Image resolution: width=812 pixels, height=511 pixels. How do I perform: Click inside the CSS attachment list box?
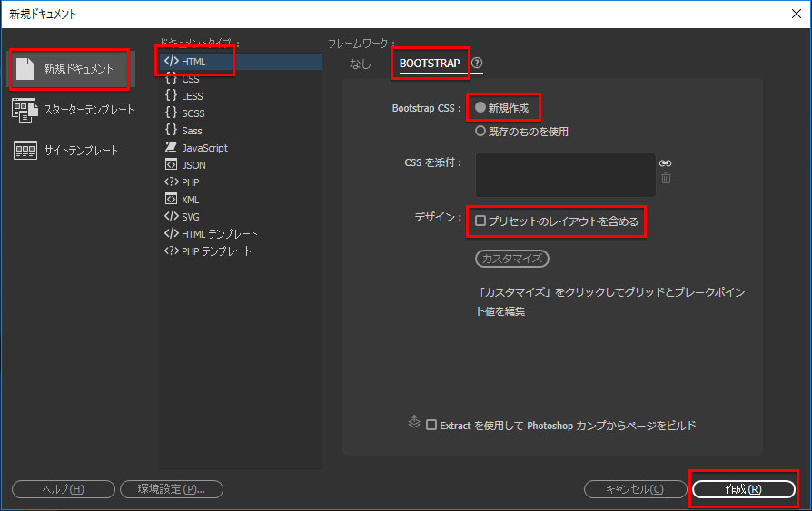(x=564, y=175)
